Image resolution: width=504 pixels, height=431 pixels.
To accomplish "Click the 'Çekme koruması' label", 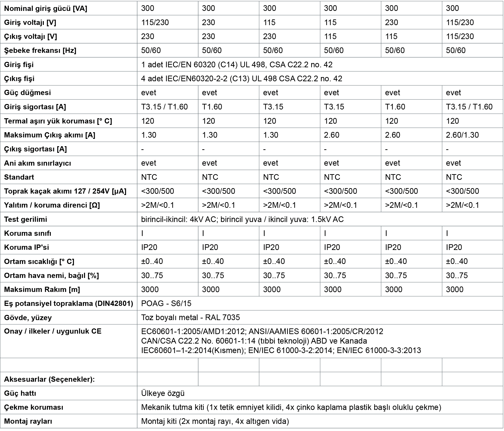I will click(x=34, y=408).
